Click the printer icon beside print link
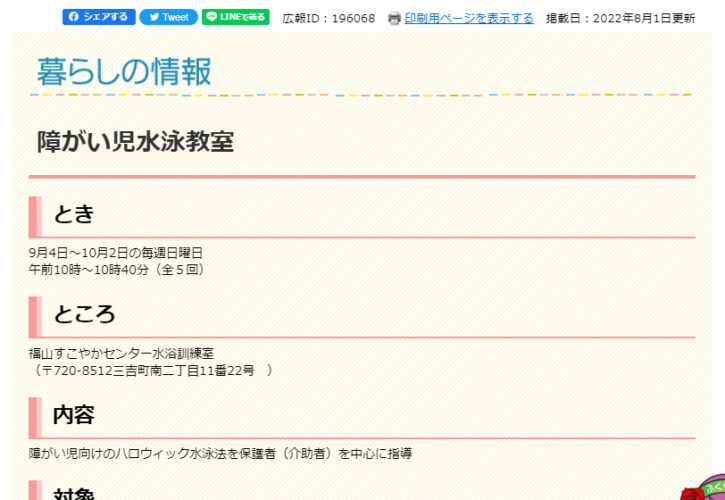Viewport: 725px width, 500px height. (x=394, y=19)
